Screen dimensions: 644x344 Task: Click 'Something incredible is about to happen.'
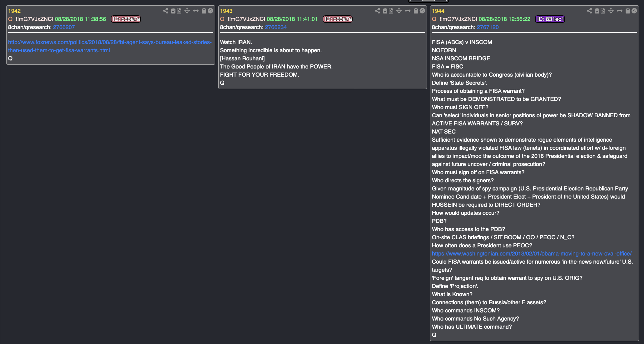[x=271, y=50]
